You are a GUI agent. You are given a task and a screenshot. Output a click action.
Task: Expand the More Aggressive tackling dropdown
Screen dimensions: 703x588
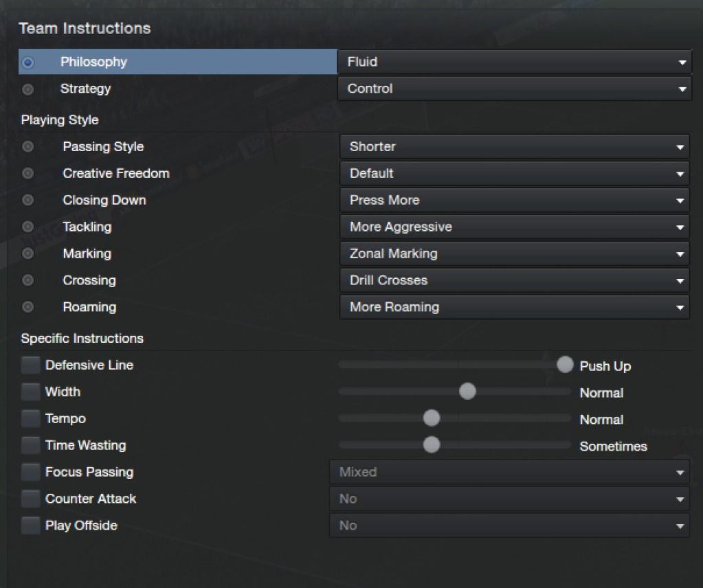(514, 227)
